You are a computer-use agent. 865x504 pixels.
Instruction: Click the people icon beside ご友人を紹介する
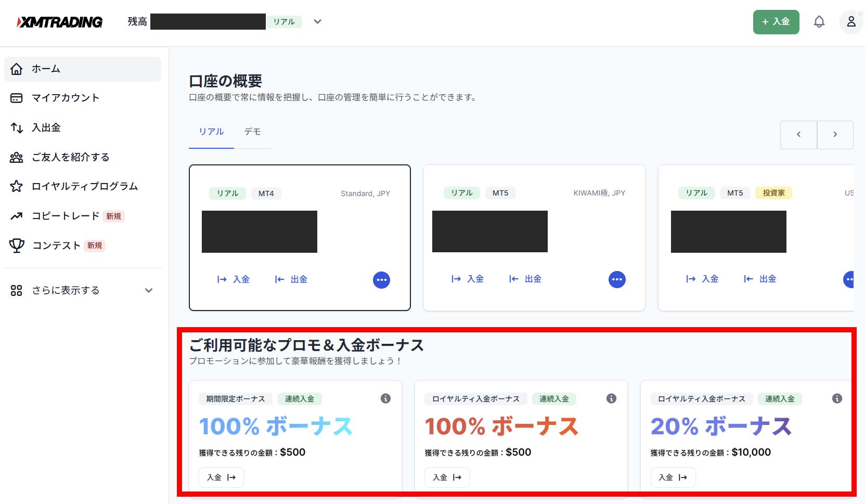17,157
